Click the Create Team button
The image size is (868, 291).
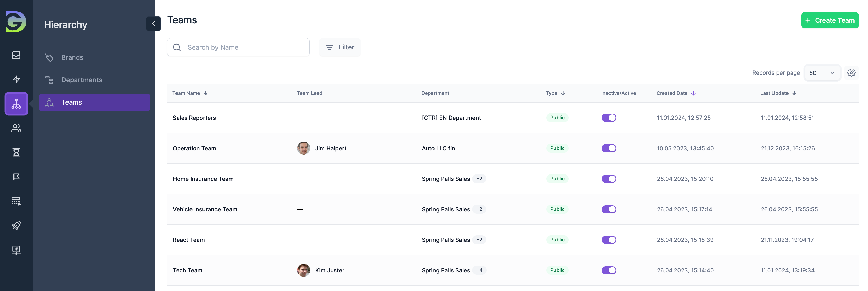pos(830,20)
